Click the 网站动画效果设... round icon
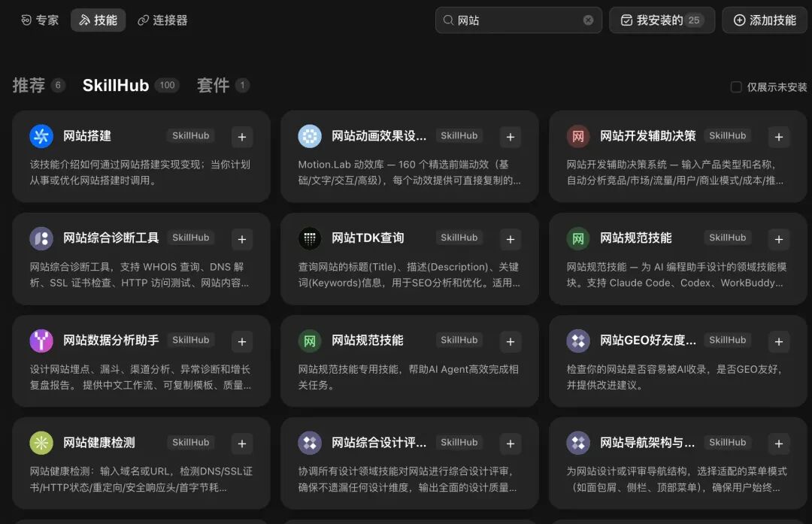 [x=310, y=136]
